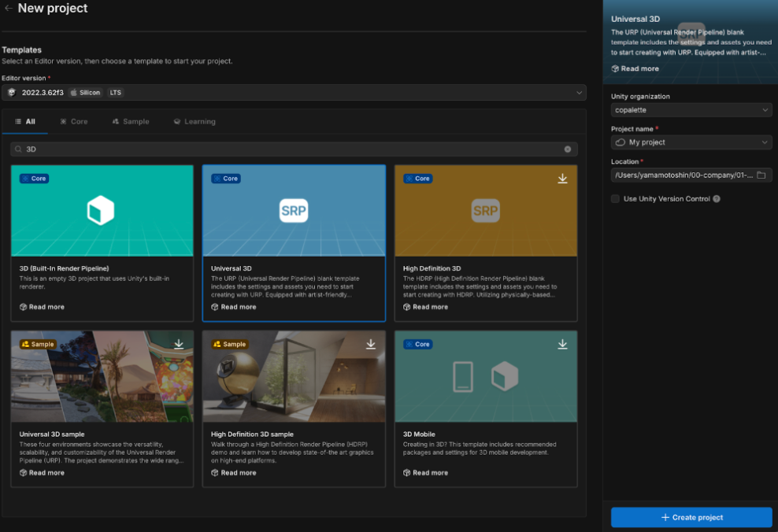
Task: Enable Use Unity Version Control checkbox
Action: (615, 199)
